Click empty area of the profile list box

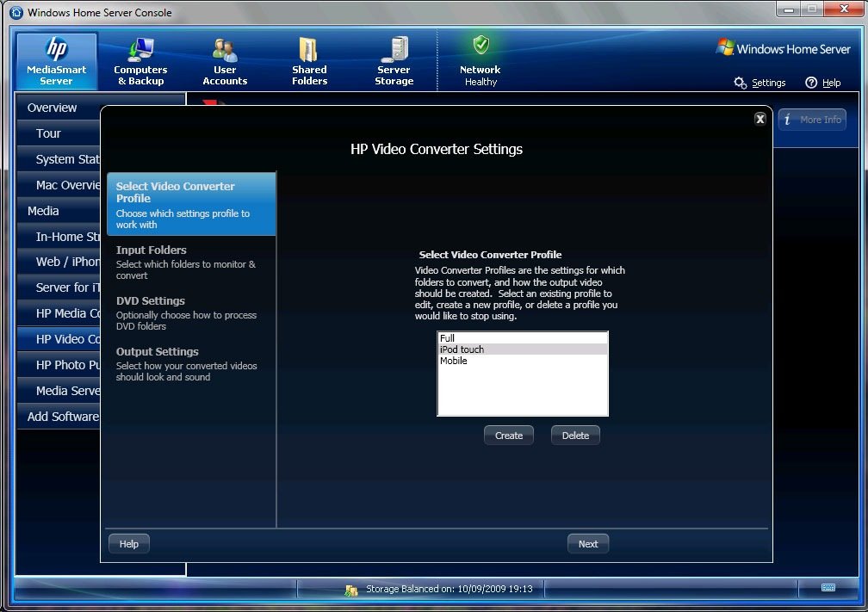[x=523, y=391]
